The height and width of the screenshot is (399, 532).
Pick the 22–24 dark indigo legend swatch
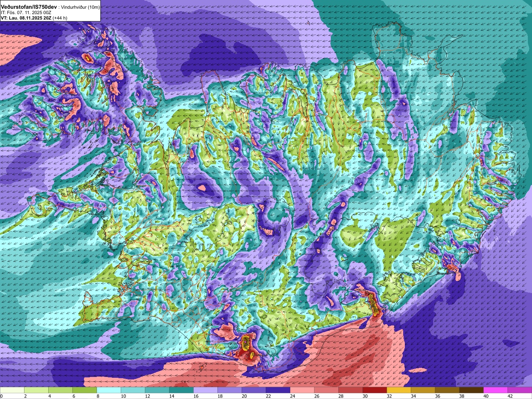coord(278,390)
